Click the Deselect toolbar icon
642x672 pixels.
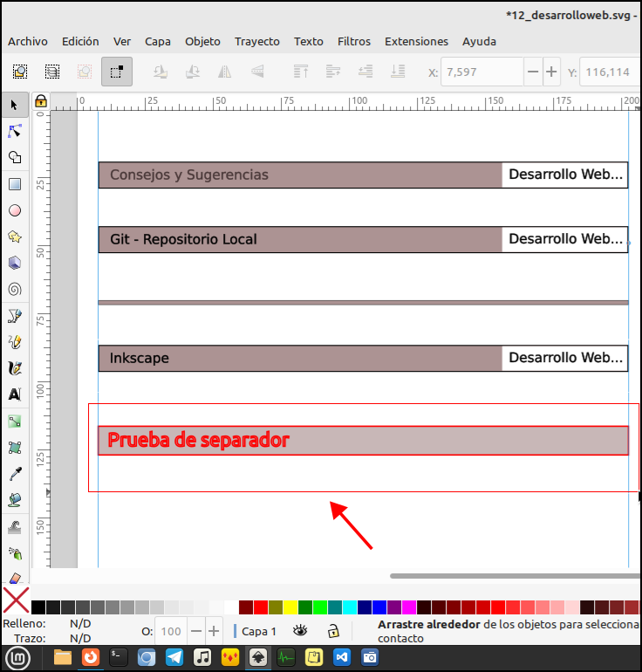(x=85, y=72)
